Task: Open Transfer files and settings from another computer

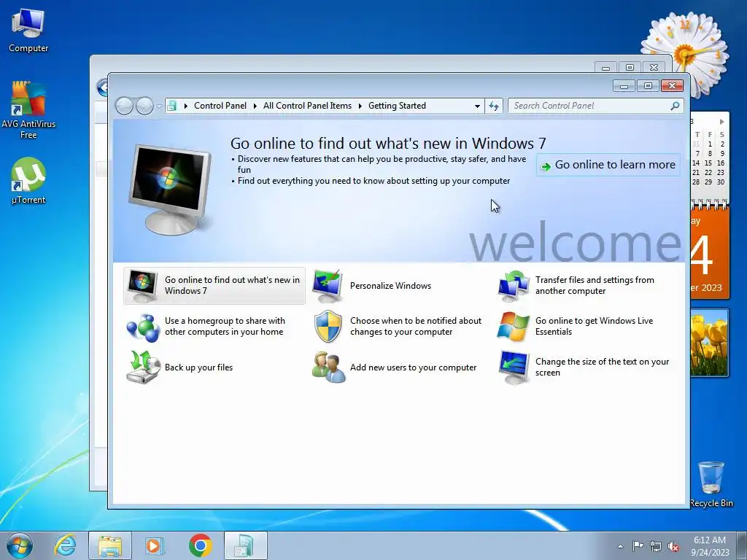Action: coord(595,285)
